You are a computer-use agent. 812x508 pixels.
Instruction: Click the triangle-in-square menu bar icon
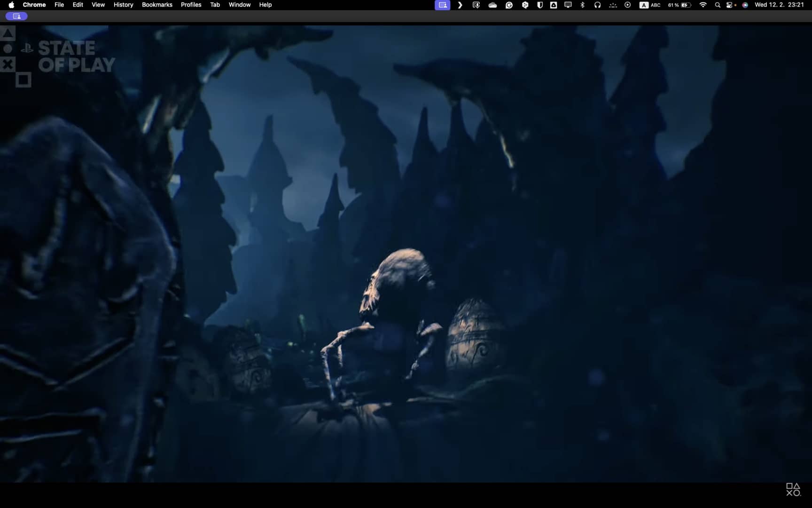pyautogui.click(x=554, y=5)
